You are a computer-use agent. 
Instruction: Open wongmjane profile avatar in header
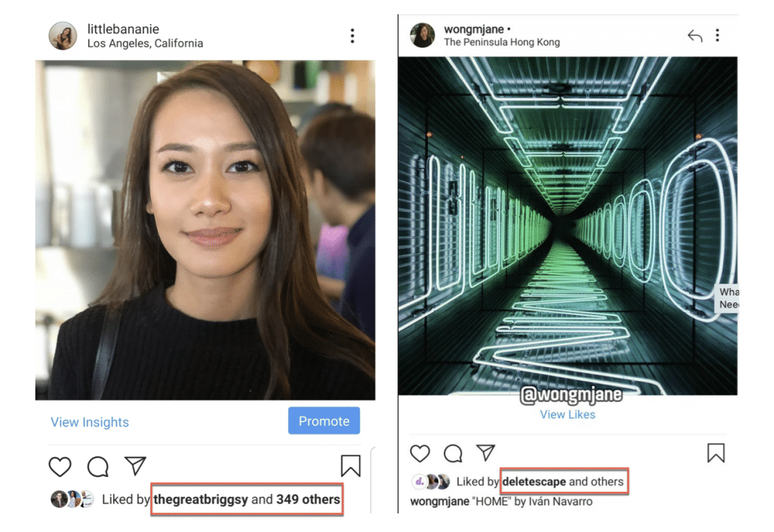coord(423,35)
